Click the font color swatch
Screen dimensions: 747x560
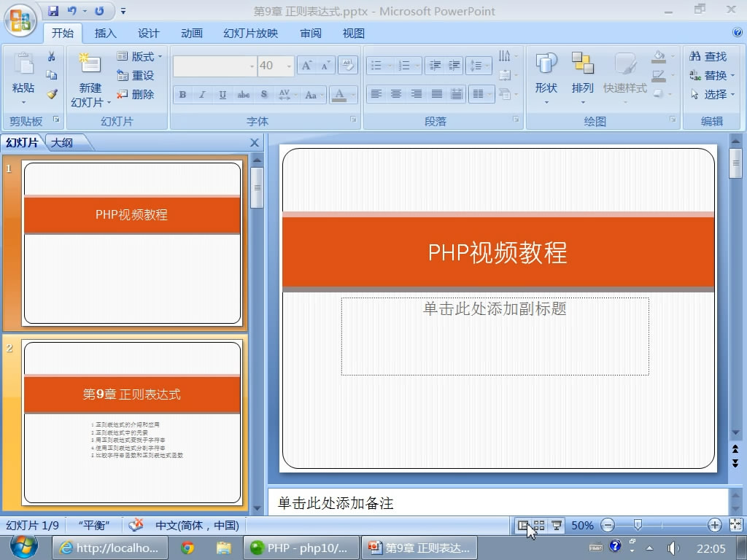tap(339, 95)
